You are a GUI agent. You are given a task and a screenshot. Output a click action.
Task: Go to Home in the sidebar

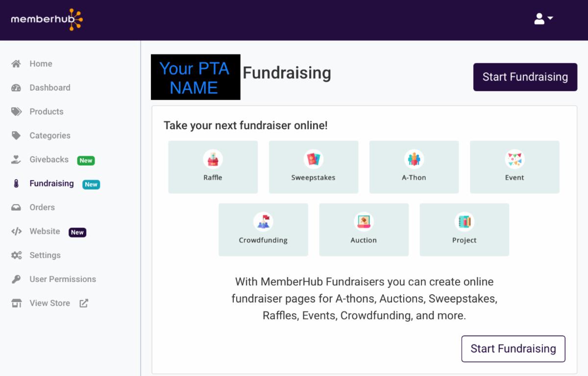(41, 64)
